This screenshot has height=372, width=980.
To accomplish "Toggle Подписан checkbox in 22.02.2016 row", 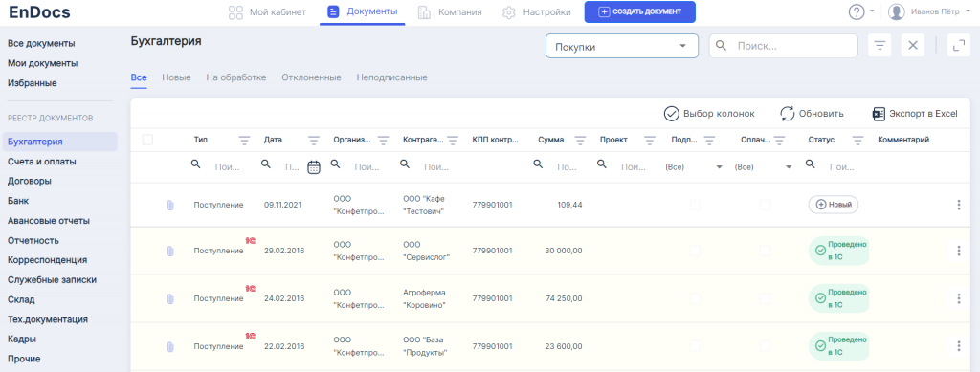I will 695,346.
